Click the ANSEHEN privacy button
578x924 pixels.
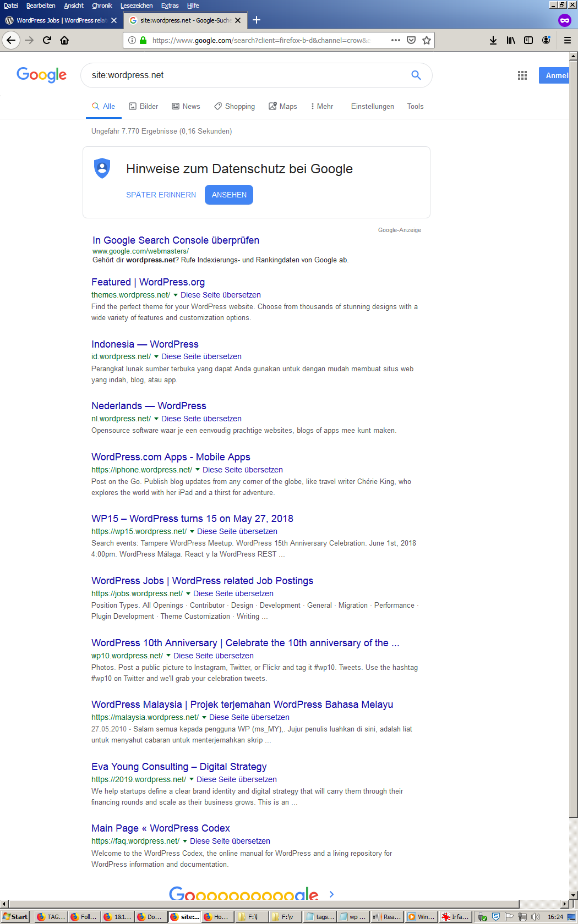tap(229, 195)
